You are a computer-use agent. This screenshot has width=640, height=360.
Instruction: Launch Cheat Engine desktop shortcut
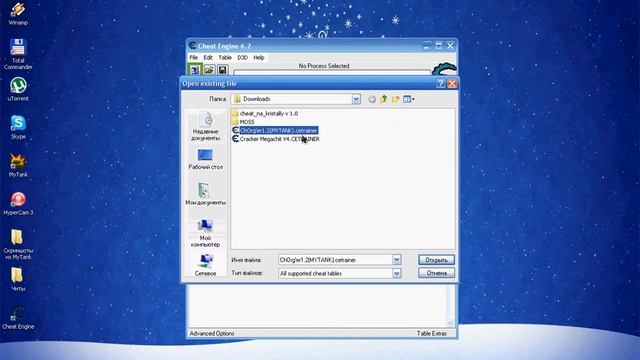point(18,318)
